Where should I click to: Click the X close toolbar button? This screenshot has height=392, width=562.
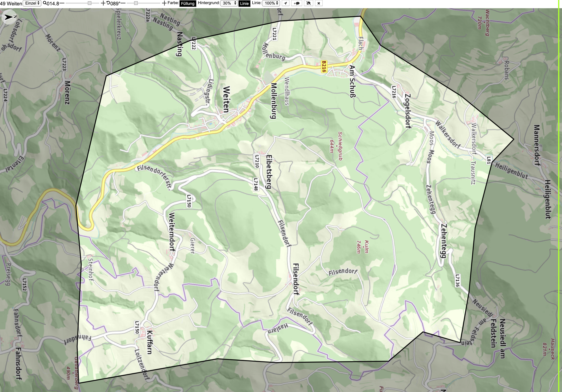(319, 3)
